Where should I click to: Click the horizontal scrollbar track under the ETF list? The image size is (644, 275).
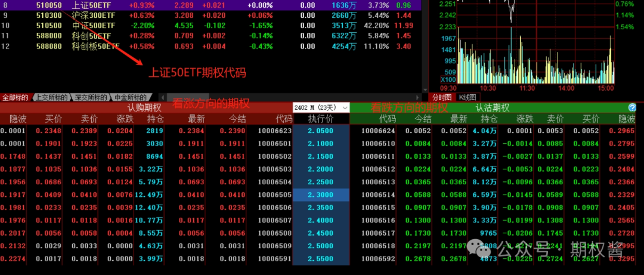pos(290,97)
